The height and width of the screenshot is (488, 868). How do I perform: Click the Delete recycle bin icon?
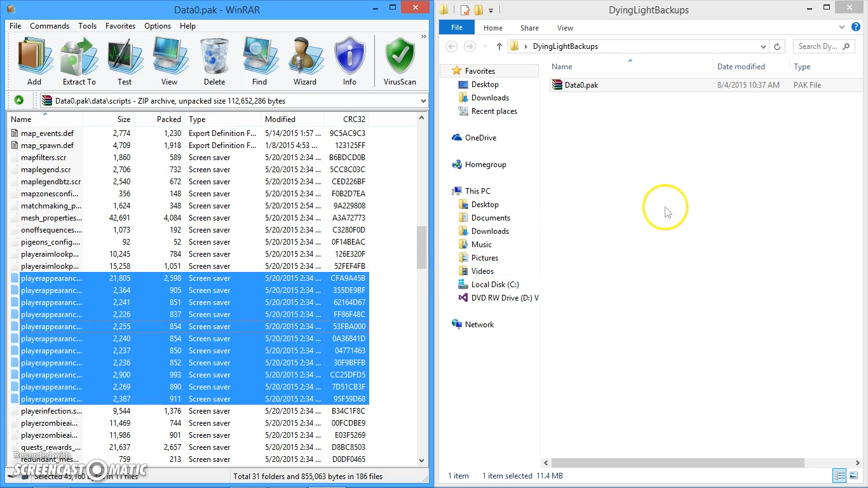pos(215,62)
